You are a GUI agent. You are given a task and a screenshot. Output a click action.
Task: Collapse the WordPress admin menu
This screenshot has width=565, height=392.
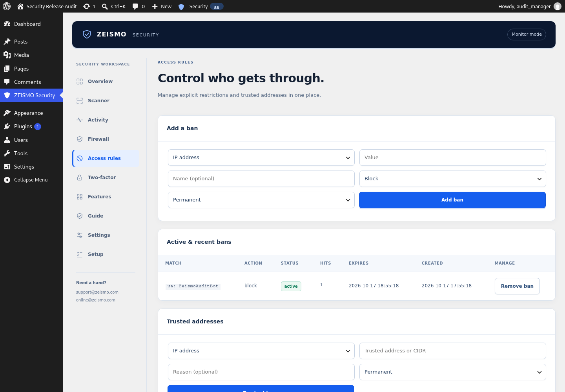pyautogui.click(x=31, y=180)
